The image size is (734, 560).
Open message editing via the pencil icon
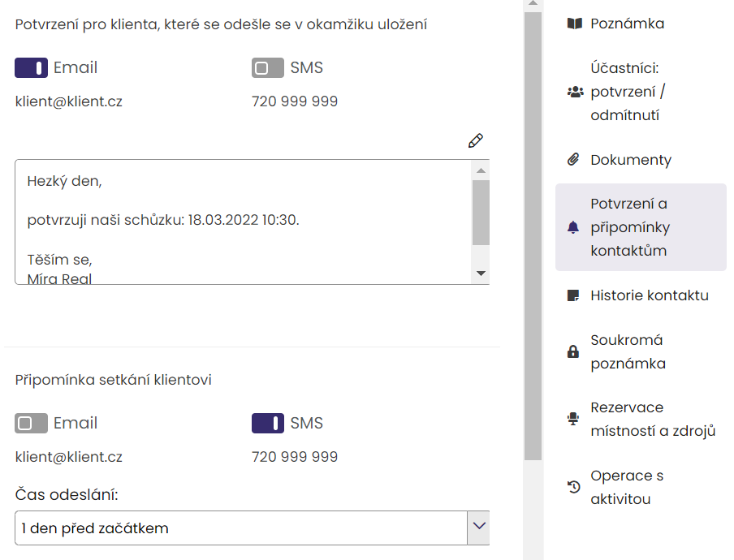475,140
